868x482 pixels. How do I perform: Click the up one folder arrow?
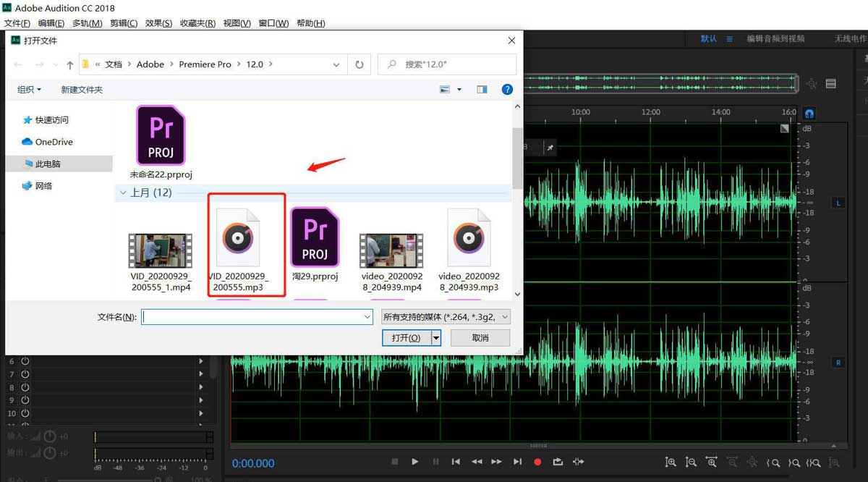[x=69, y=64]
